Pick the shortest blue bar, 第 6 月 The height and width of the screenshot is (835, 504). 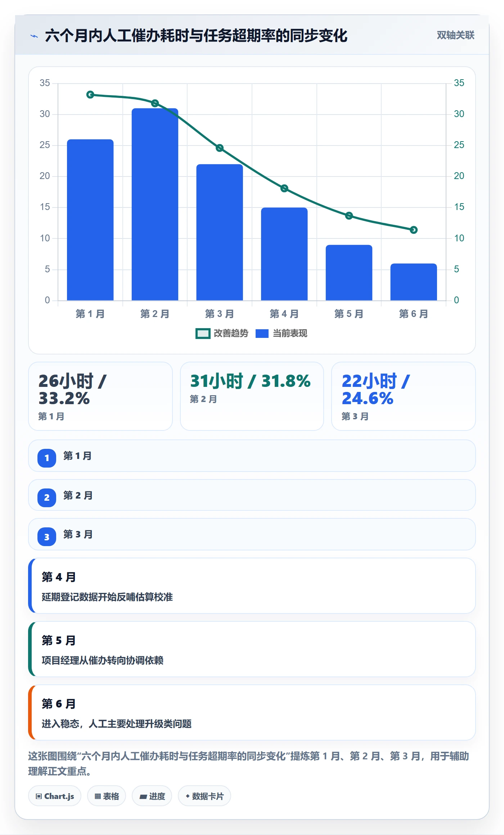coord(414,282)
